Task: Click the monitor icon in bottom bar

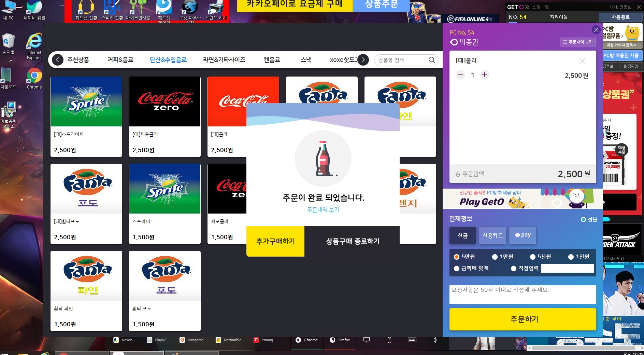Action: (x=367, y=340)
